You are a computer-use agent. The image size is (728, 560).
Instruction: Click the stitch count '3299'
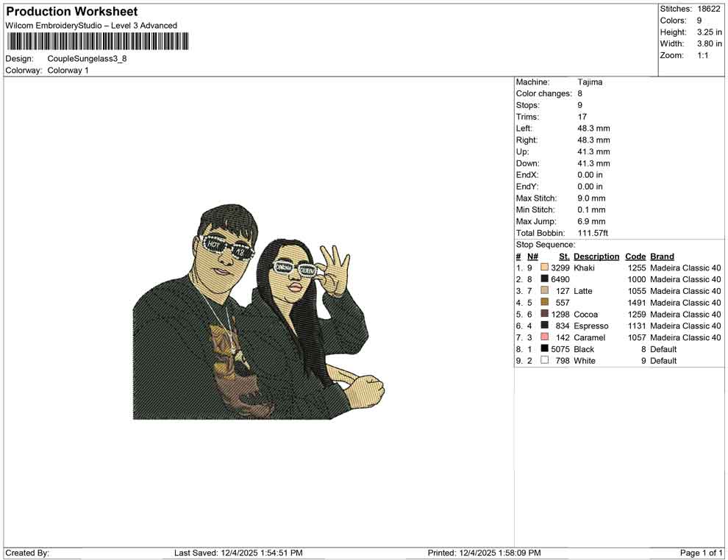pos(560,268)
